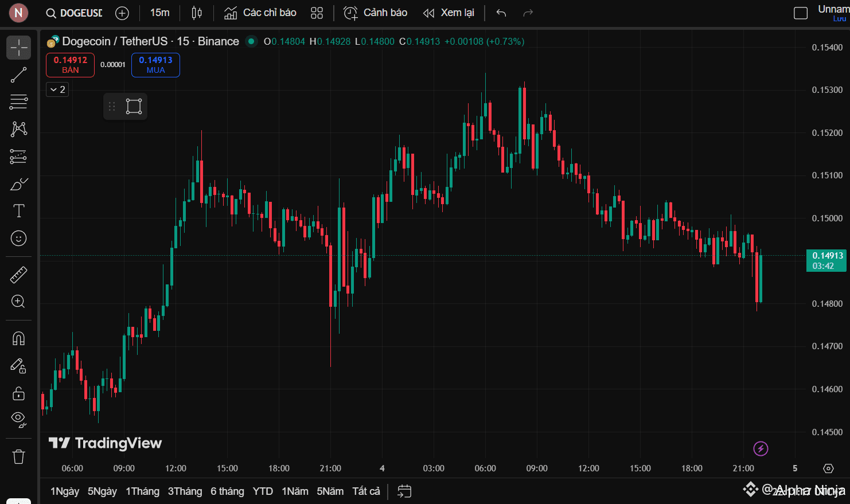850x504 pixels.
Task: Select the crosshair cursor tool
Action: point(18,47)
